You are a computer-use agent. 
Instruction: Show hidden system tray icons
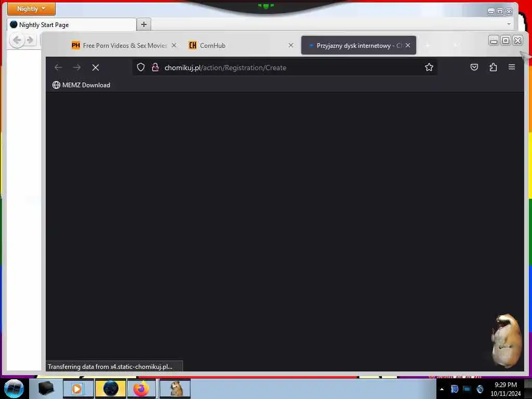click(442, 389)
